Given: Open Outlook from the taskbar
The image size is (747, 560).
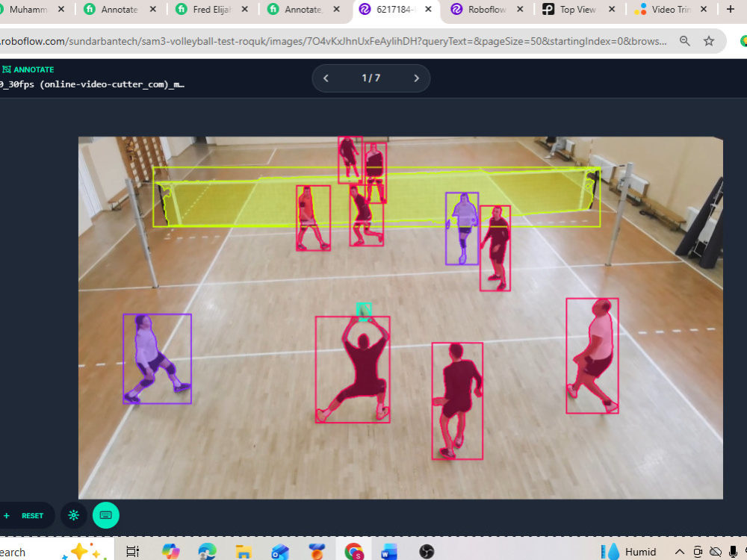Looking at the screenshot, I should 280,552.
